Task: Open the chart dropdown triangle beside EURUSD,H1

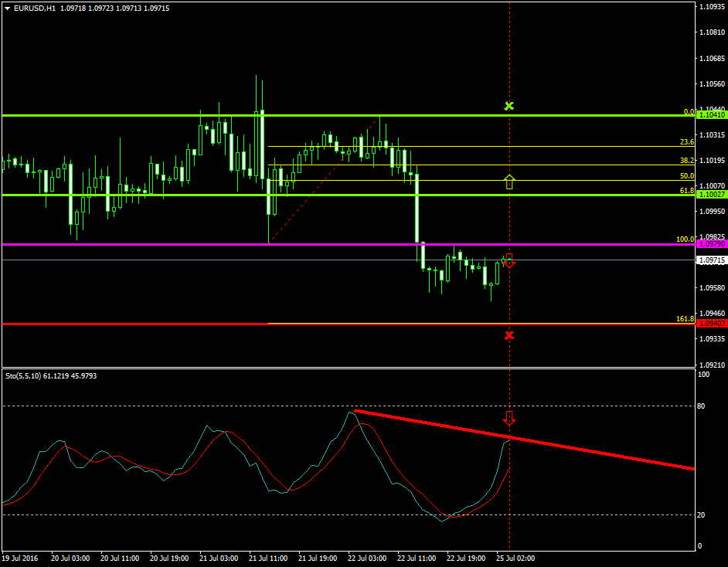Action: tap(7, 8)
